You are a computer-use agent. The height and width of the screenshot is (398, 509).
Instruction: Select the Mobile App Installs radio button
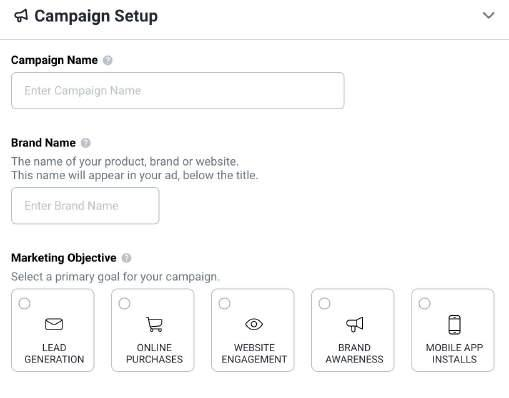tap(424, 304)
